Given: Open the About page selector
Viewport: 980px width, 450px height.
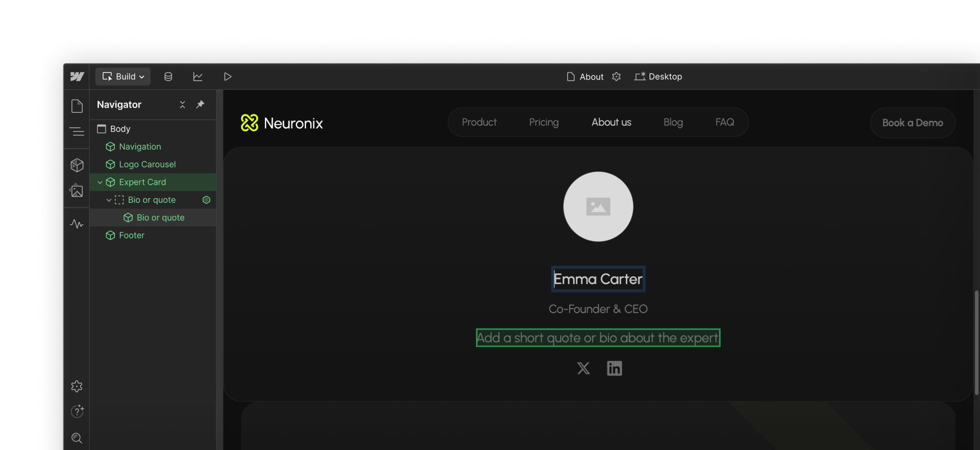Looking at the screenshot, I should 585,77.
